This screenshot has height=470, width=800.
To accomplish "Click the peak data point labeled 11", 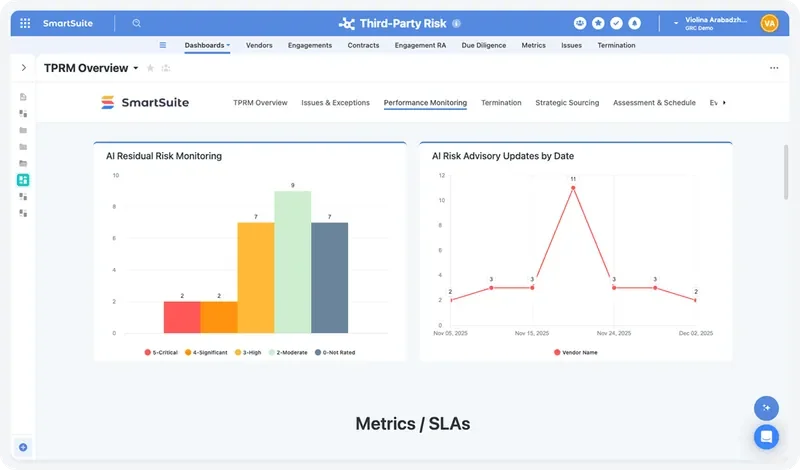I will click(573, 188).
